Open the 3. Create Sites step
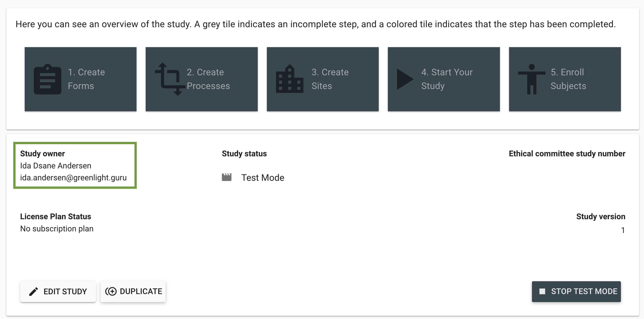Image resolution: width=644 pixels, height=319 pixels. click(x=322, y=79)
